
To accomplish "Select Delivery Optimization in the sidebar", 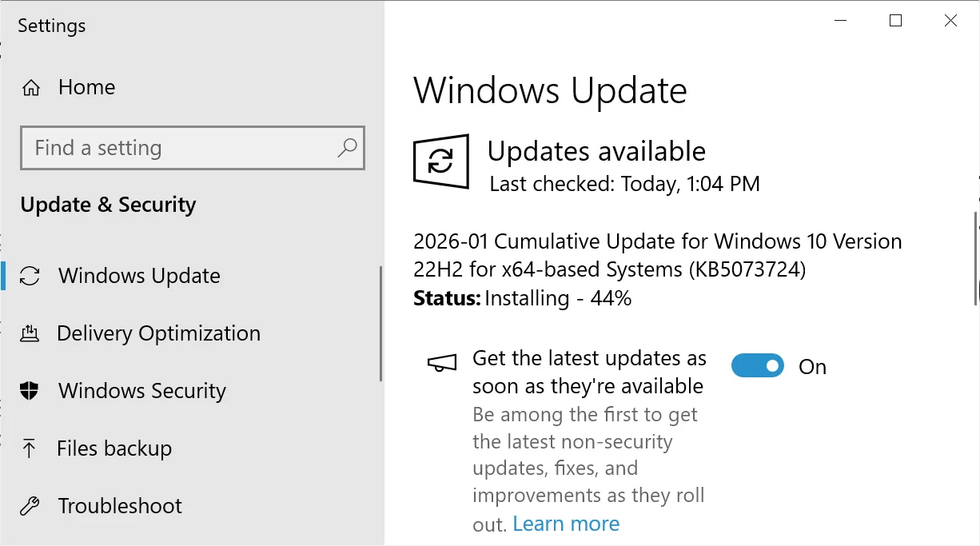I will coord(157,333).
